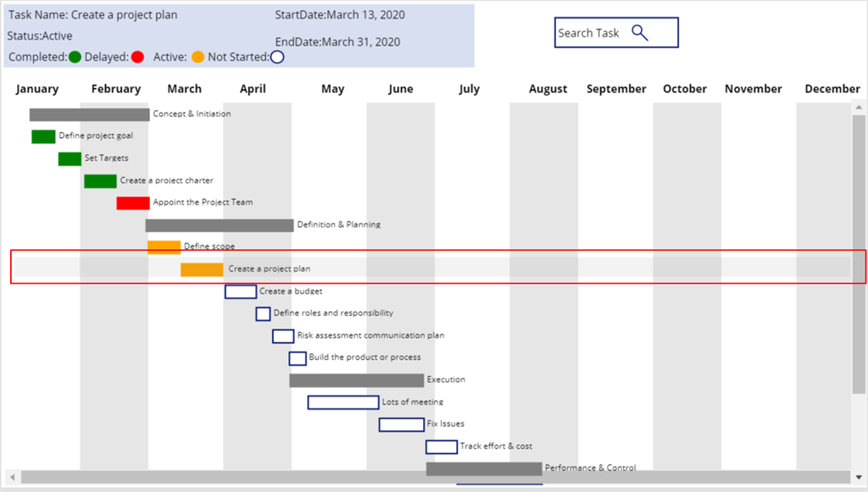The width and height of the screenshot is (868, 492).
Task: Select the gray Execution bar
Action: [357, 380]
